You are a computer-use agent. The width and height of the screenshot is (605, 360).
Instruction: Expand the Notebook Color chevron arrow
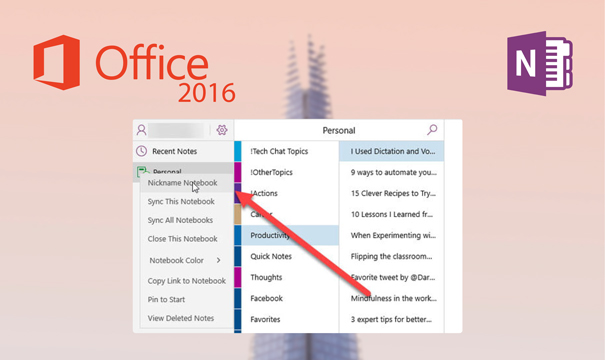[219, 260]
